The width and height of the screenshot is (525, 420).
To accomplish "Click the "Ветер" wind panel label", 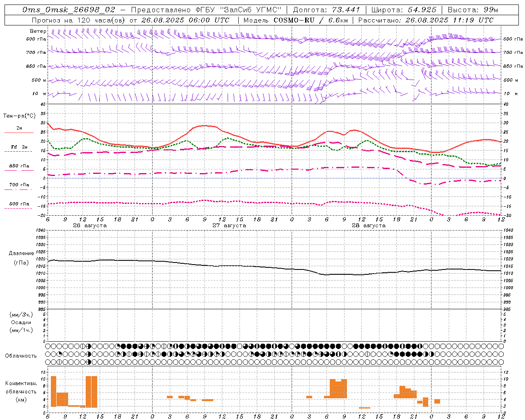I will pyautogui.click(x=38, y=31).
